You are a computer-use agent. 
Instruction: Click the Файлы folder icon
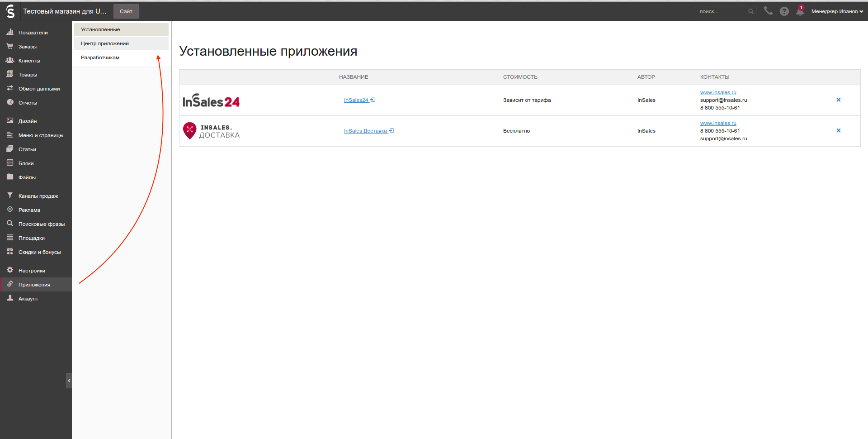tap(10, 177)
